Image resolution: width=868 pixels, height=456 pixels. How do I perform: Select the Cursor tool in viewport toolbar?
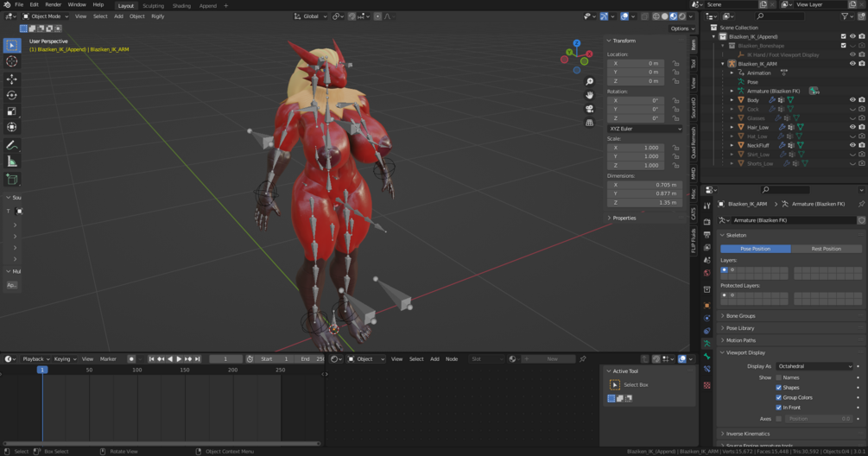(x=11, y=61)
